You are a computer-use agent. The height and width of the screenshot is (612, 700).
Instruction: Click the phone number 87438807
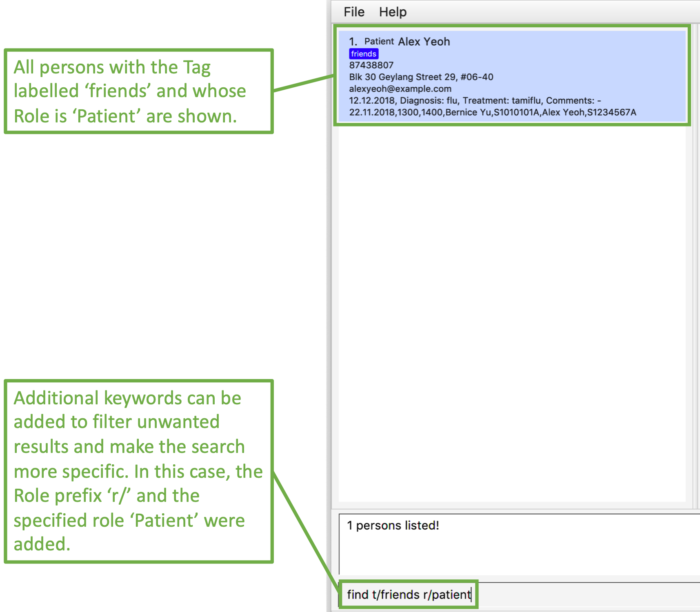pyautogui.click(x=371, y=65)
